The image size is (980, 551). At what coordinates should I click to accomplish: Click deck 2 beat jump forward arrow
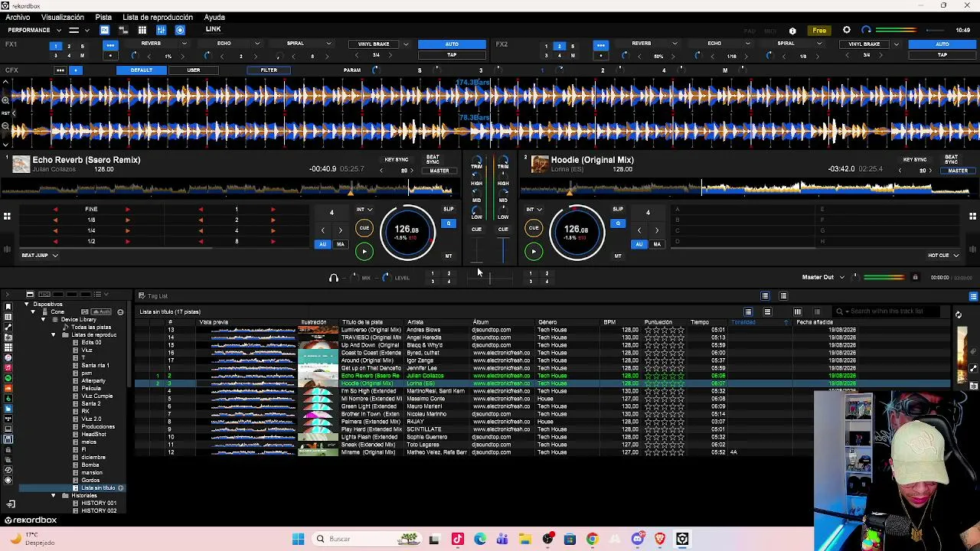(657, 230)
